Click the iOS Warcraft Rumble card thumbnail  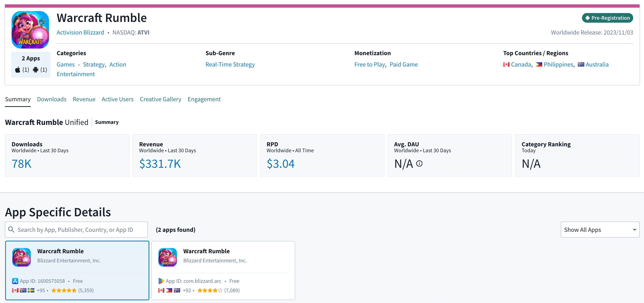point(21,257)
